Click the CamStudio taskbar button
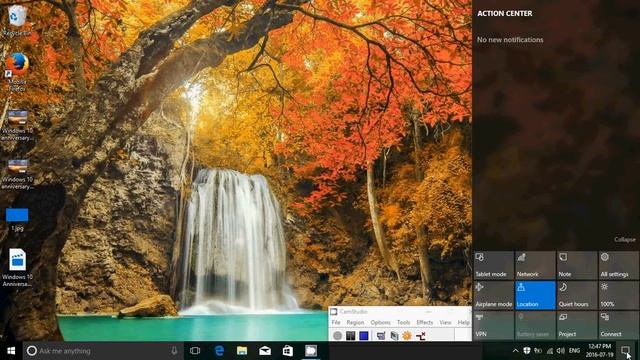640x360 pixels. (x=311, y=351)
